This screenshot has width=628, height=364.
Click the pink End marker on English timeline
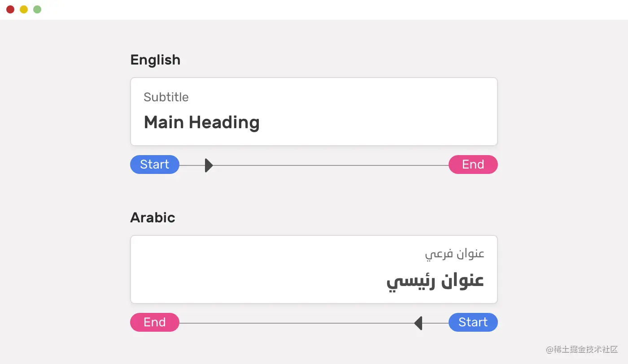click(x=473, y=164)
